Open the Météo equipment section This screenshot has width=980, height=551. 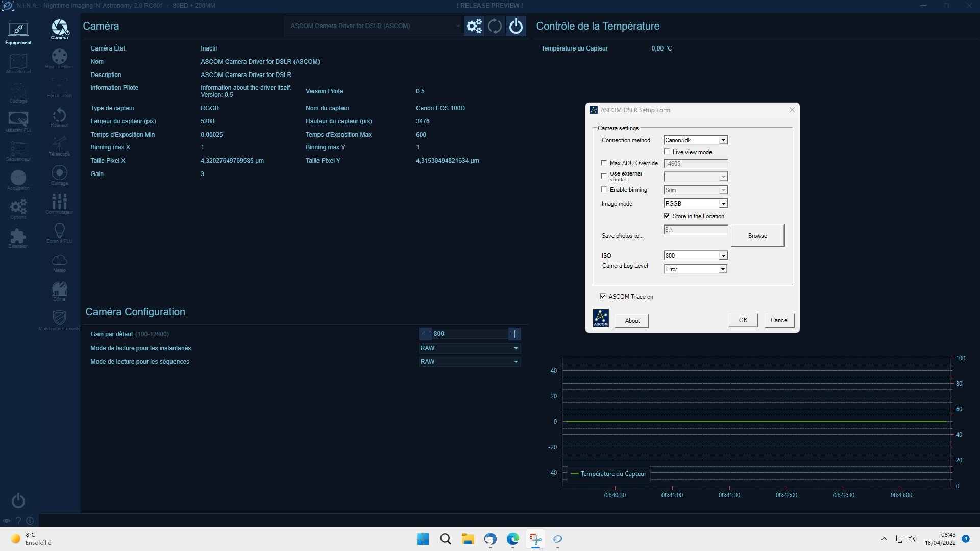59,262
